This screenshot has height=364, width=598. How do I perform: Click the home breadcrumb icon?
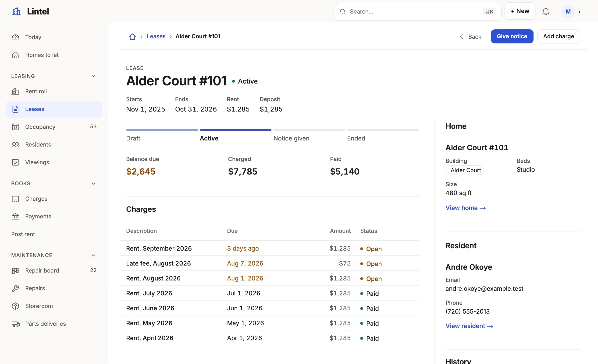pos(132,36)
